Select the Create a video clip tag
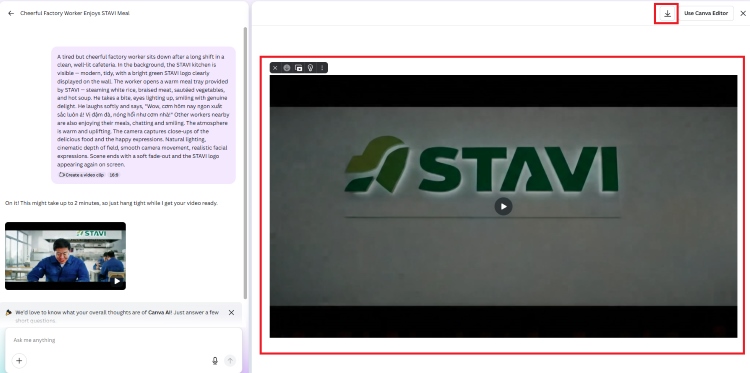 81,175
